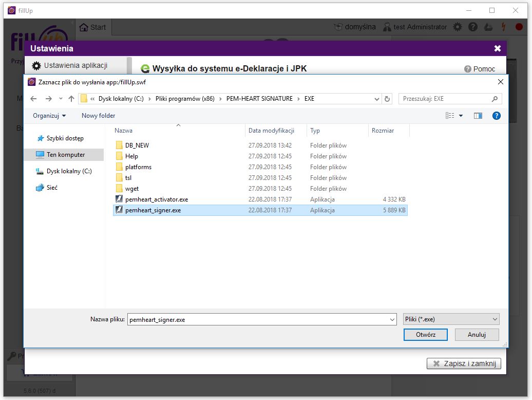Select the tsl folder
This screenshot has height=400, width=532.
260,178
